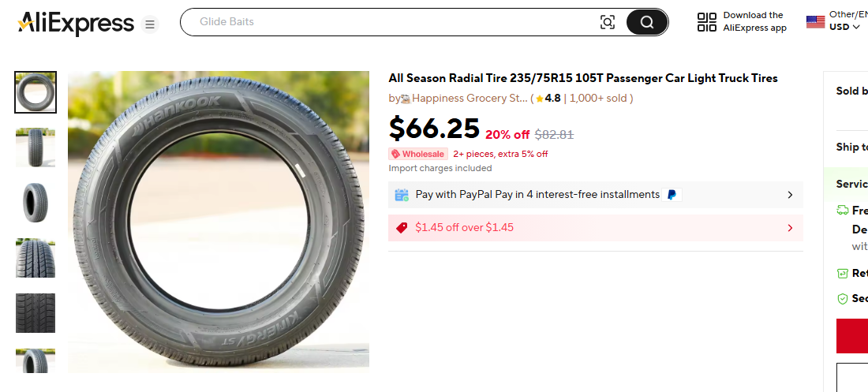Open image search camera icon
This screenshot has width=868, height=392.
pos(608,22)
